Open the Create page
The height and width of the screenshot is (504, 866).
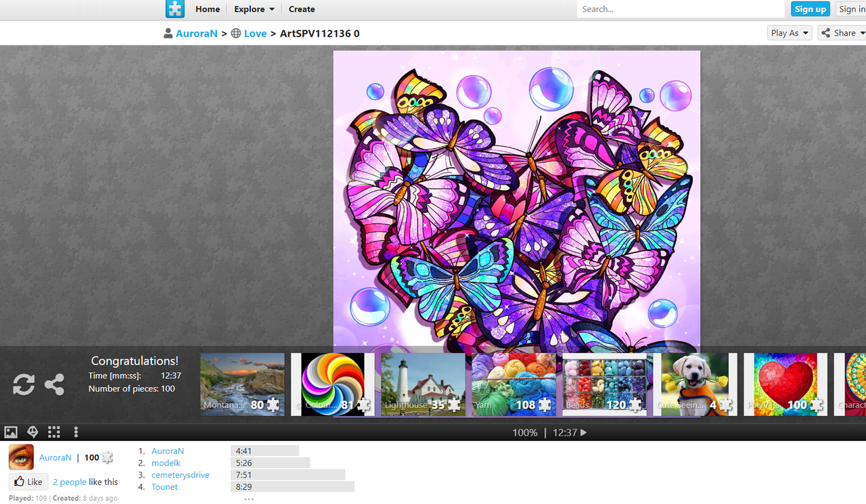(x=302, y=9)
